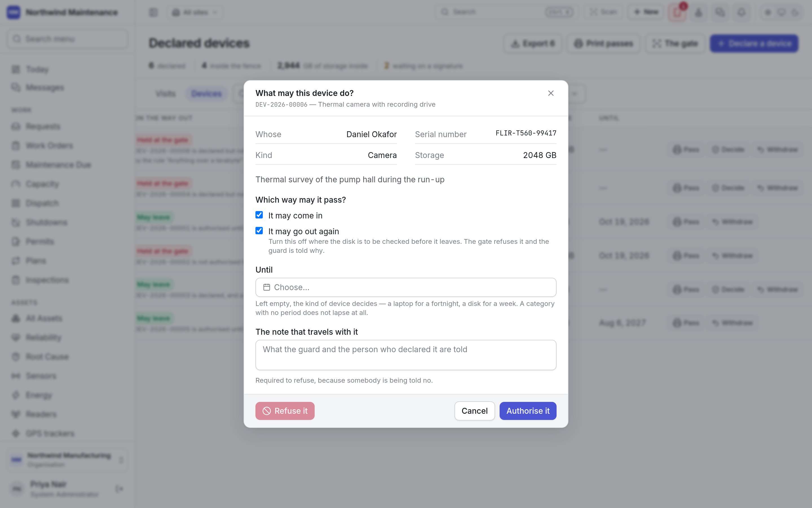This screenshot has width=812, height=508.
Task: Click owner name Daniel Okafor
Action: 371,134
